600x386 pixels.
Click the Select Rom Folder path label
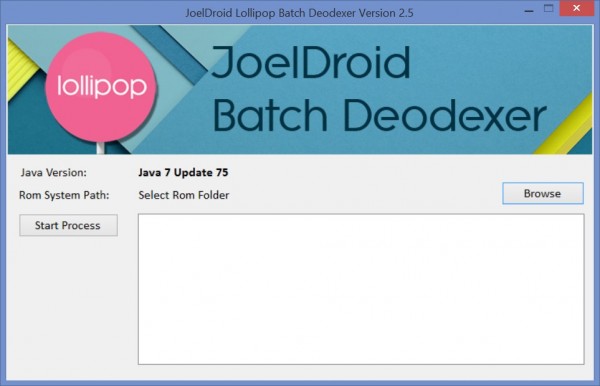click(184, 195)
